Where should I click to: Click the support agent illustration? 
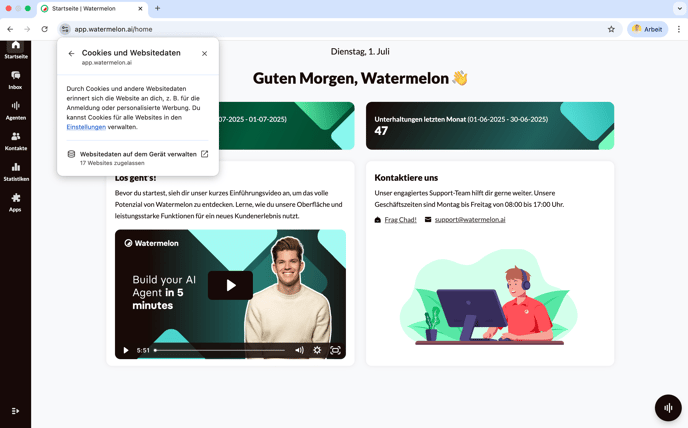[x=489, y=298]
